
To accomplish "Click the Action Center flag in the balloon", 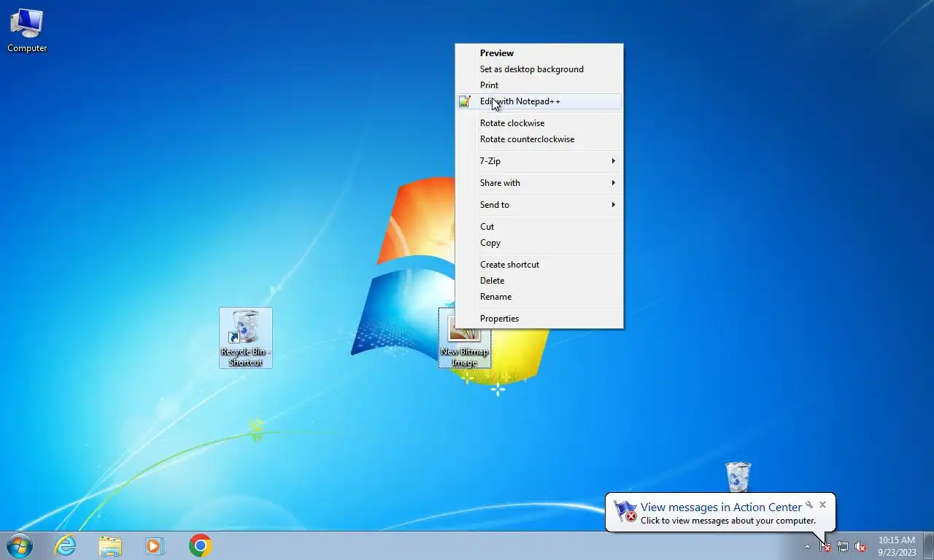I will pos(625,511).
